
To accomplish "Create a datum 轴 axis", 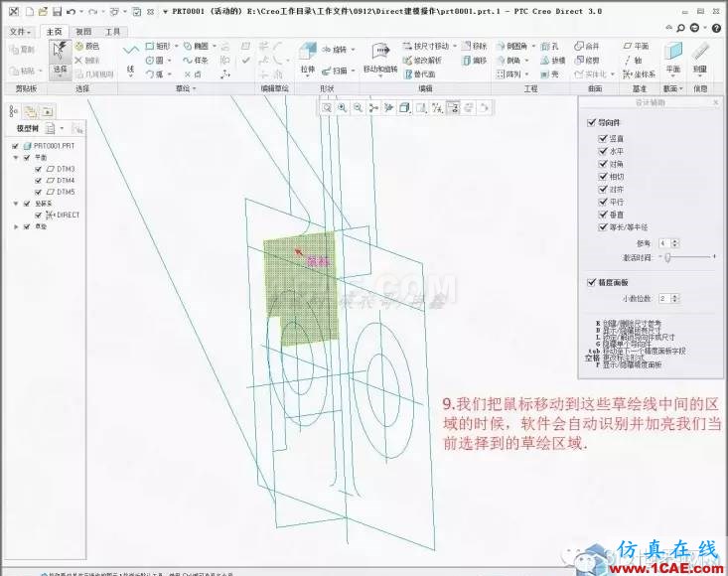I will 633,61.
